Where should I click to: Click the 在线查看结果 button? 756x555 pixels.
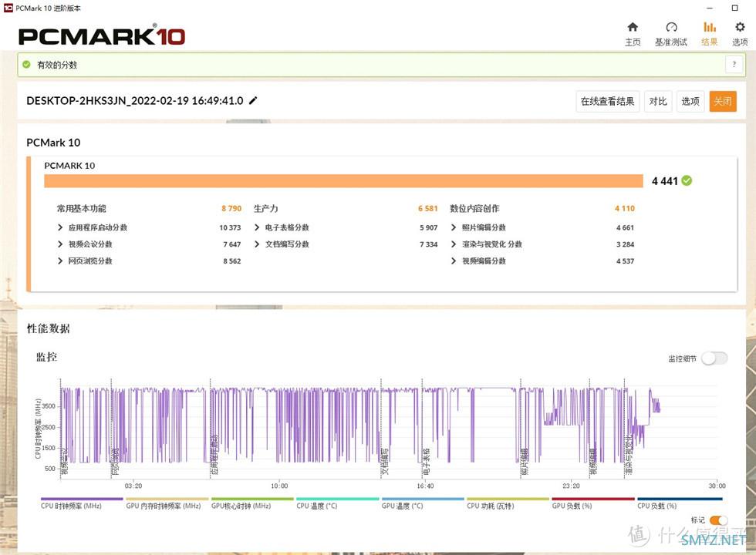click(x=608, y=101)
